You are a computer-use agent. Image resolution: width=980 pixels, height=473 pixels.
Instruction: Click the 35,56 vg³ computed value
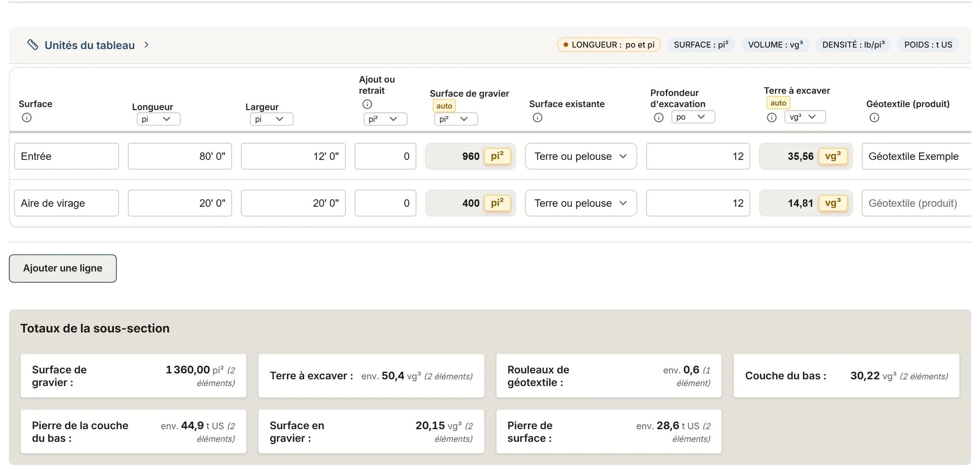806,156
